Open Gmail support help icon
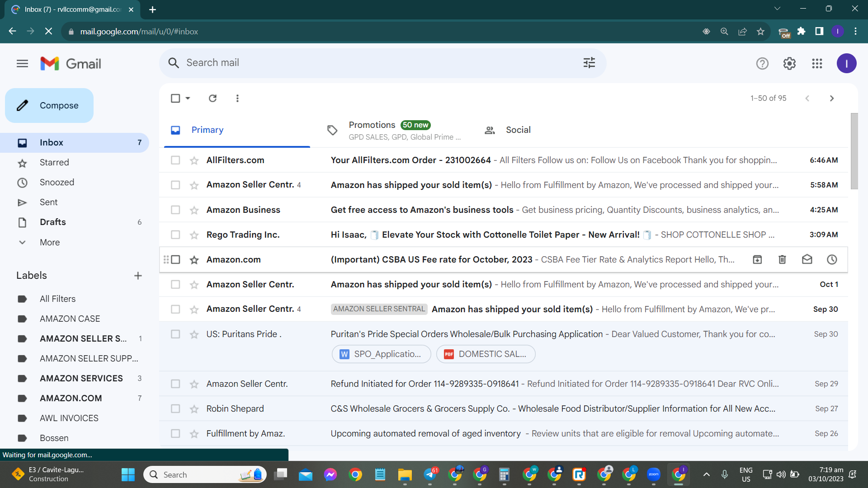This screenshot has width=868, height=488. tap(762, 64)
